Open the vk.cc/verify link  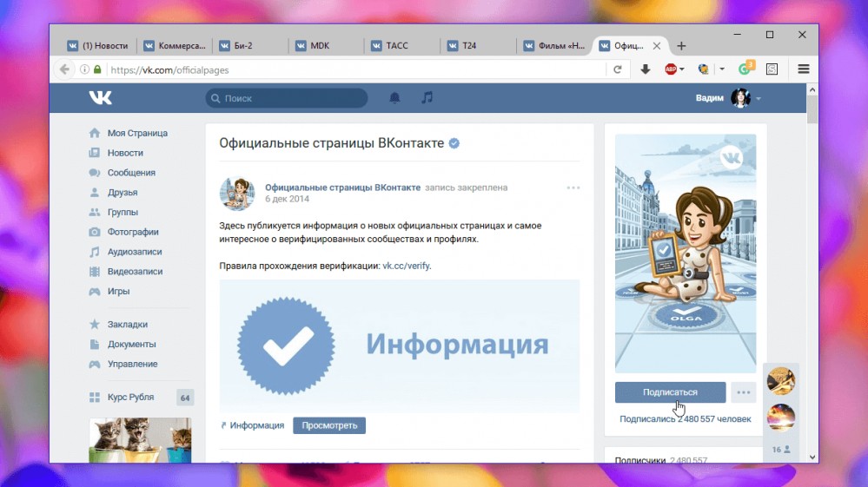pos(406,266)
